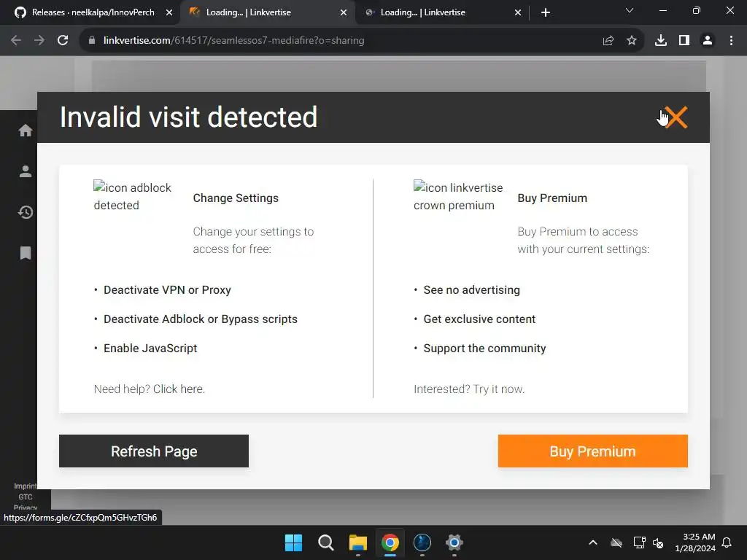
Task: Open Chrome profile avatar
Action: (708, 41)
